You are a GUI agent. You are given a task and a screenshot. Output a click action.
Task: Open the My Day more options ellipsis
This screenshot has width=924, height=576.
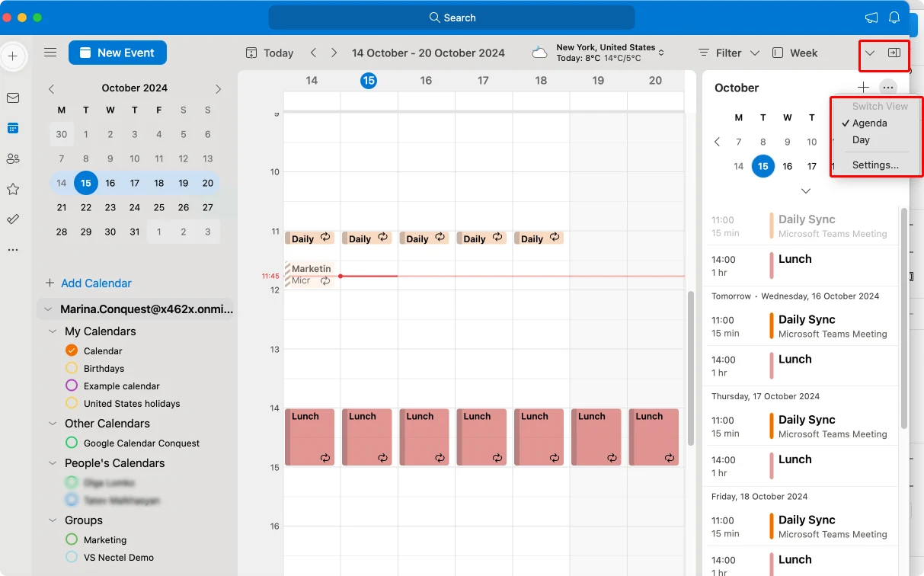tap(887, 88)
